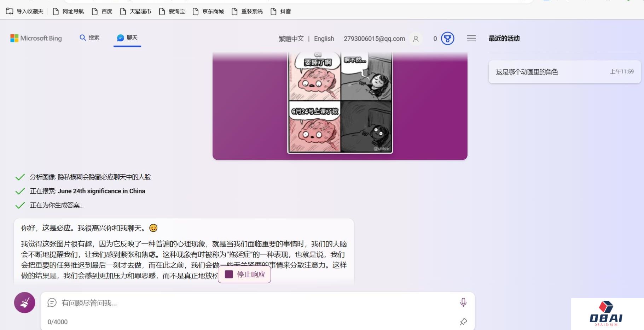Image resolution: width=644 pixels, height=330 pixels.
Task: Open the 京东商城 bookmark
Action: coord(208,12)
